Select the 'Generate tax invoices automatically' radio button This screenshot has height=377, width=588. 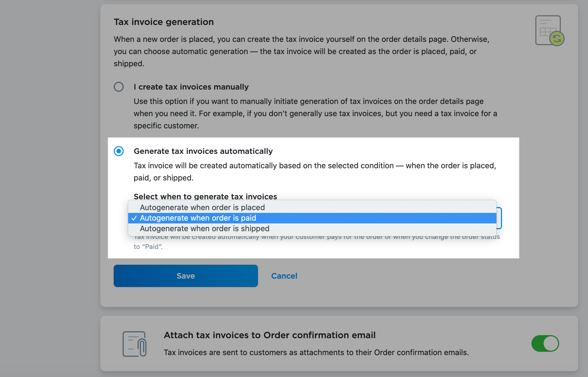(119, 151)
